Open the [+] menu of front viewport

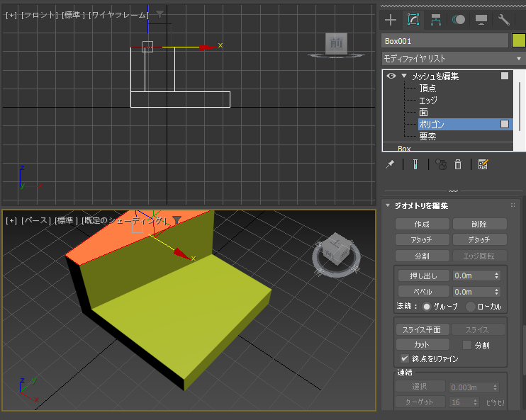(11, 15)
